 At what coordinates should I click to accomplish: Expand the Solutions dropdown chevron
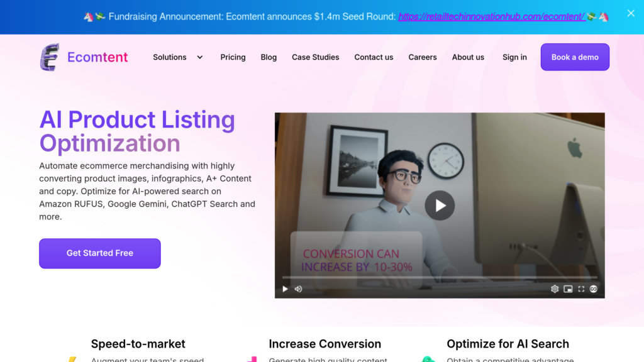(200, 57)
